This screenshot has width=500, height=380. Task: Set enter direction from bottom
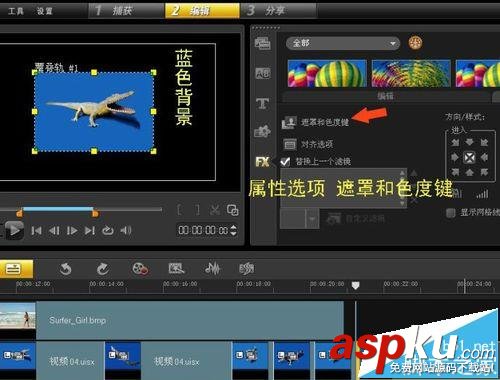click(x=469, y=172)
